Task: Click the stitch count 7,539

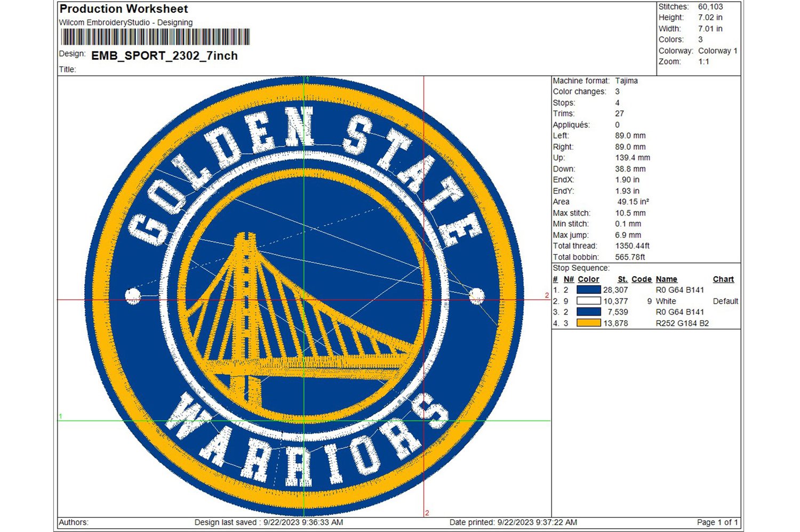Action: [618, 312]
